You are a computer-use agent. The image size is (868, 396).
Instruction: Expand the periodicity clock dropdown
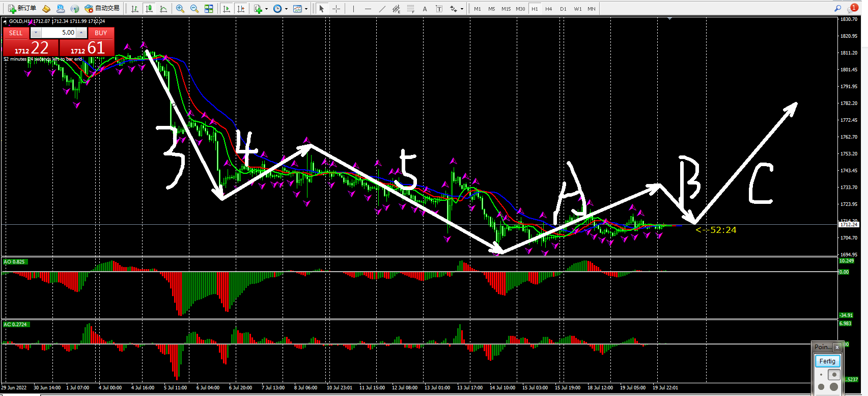click(286, 9)
